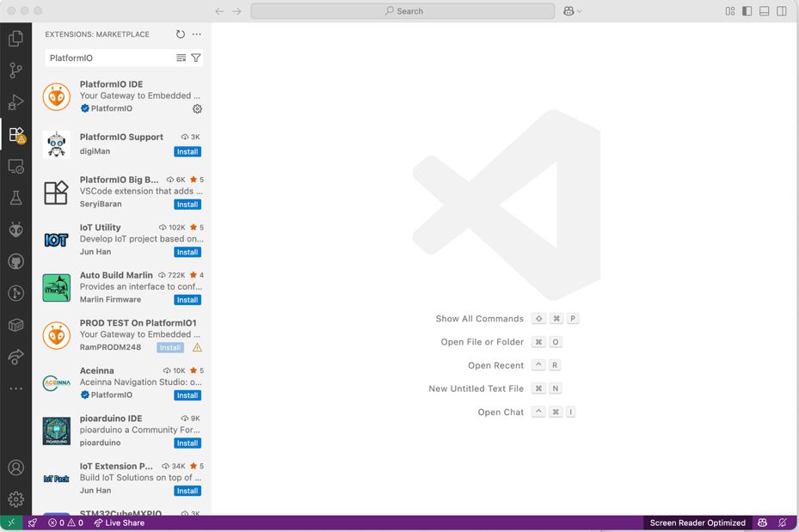
Task: Select the PlatformIO IDE extension entry
Action: 121,96
